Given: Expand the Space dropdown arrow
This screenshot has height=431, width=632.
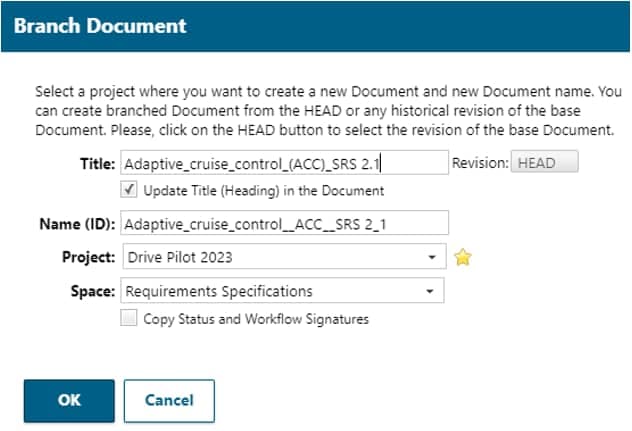Looking at the screenshot, I should tap(429, 292).
